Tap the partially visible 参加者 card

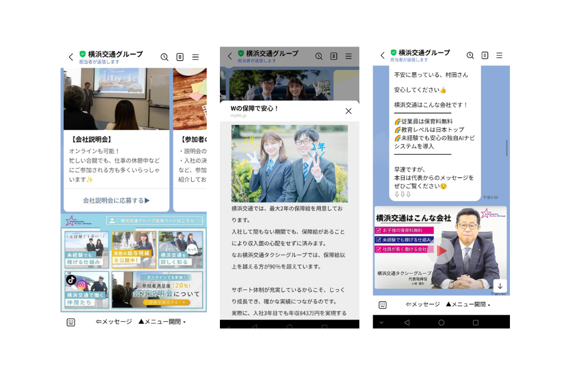pyautogui.click(x=190, y=139)
